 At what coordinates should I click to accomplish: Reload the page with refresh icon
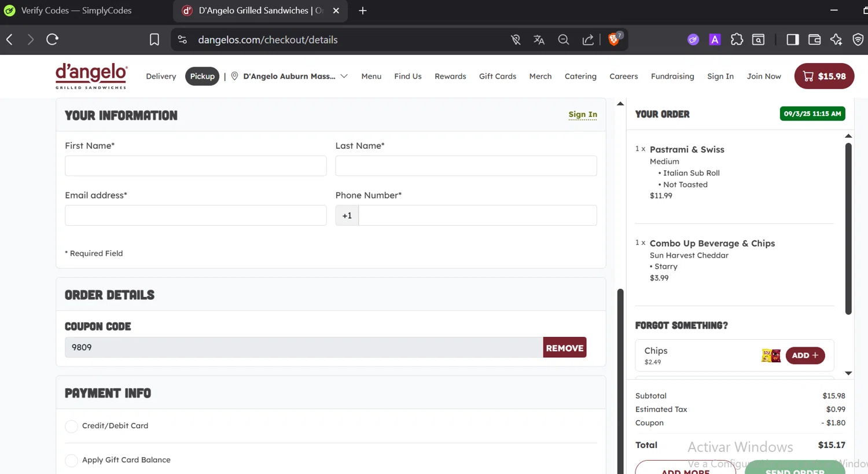point(53,39)
